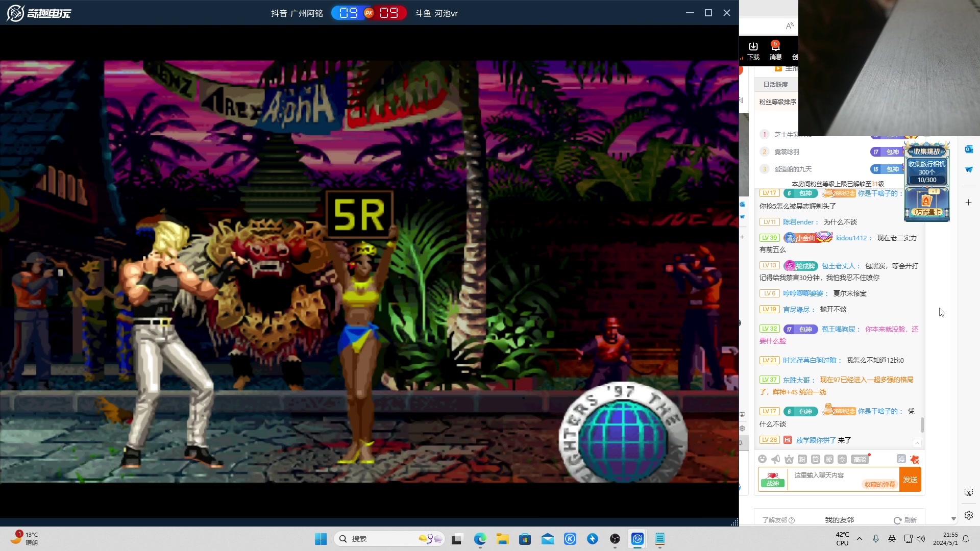
Task: Open the sidebar settings gear
Action: click(x=969, y=515)
